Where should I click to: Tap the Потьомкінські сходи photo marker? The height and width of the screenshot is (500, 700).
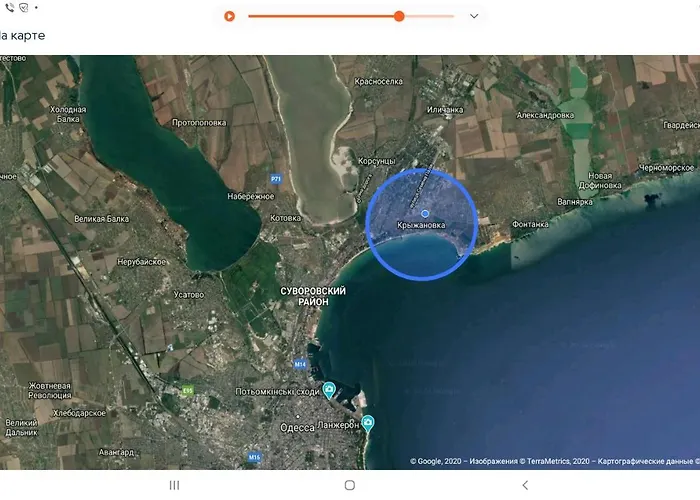pos(329,390)
